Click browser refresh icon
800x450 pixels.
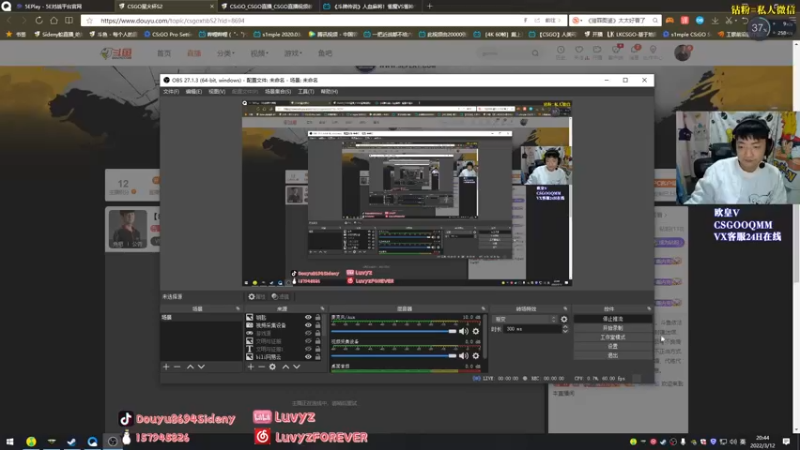pyautogui.click(x=39, y=20)
